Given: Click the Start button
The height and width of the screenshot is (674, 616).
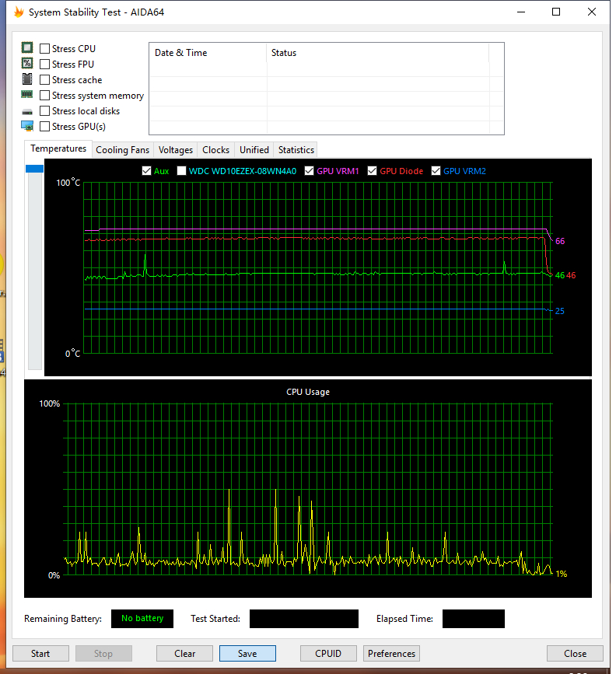Looking at the screenshot, I should 40,653.
